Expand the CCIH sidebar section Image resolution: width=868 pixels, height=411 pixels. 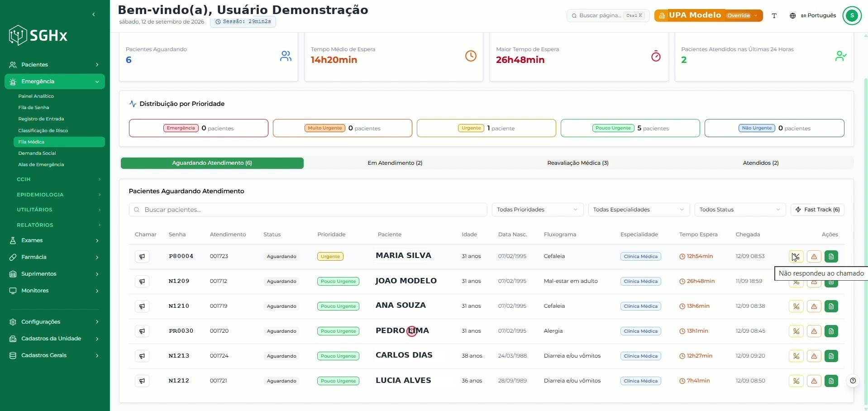[58, 180]
